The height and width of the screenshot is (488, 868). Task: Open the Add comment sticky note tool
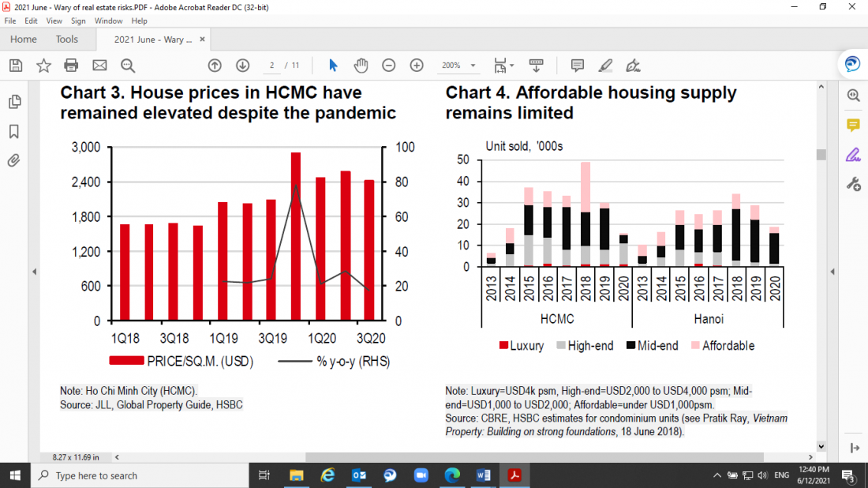click(x=577, y=66)
